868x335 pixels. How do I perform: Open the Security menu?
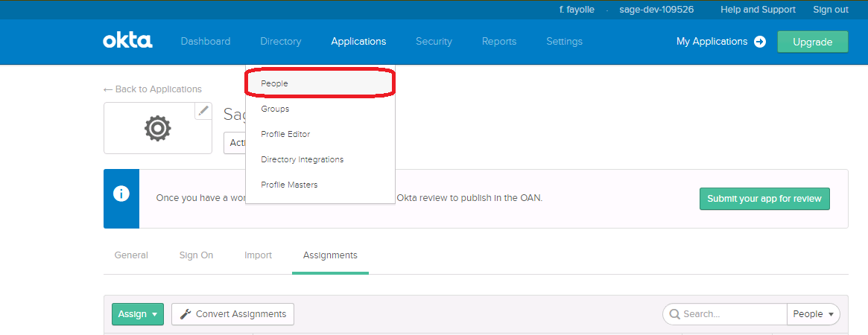pos(434,42)
